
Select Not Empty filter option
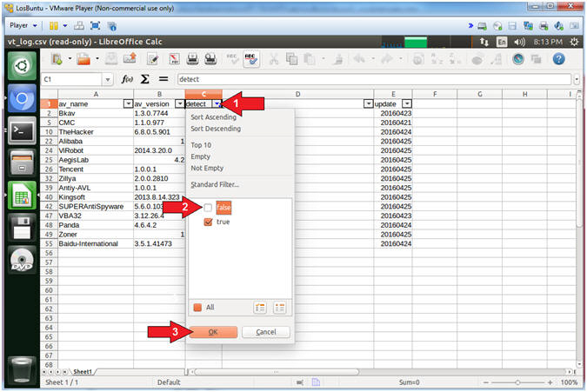207,169
